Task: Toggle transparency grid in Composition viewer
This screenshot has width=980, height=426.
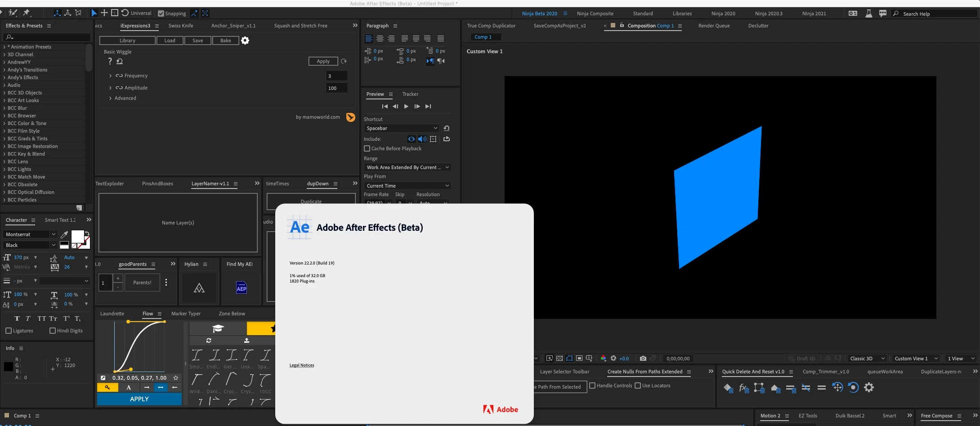Action: (x=559, y=359)
